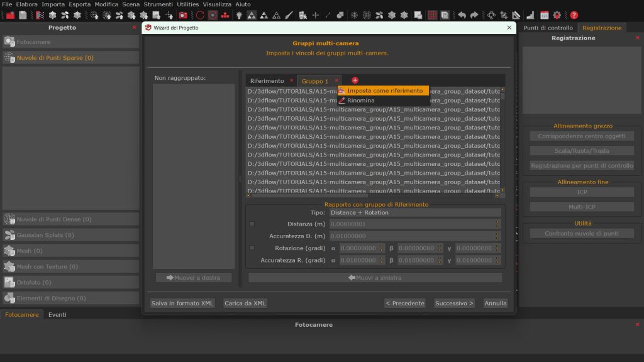Switch to the Eventi tab

[57, 315]
